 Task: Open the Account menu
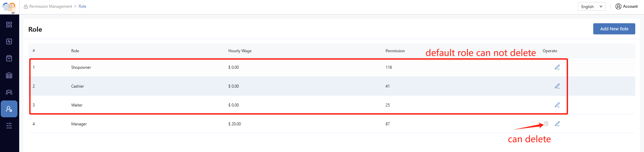tap(627, 6)
